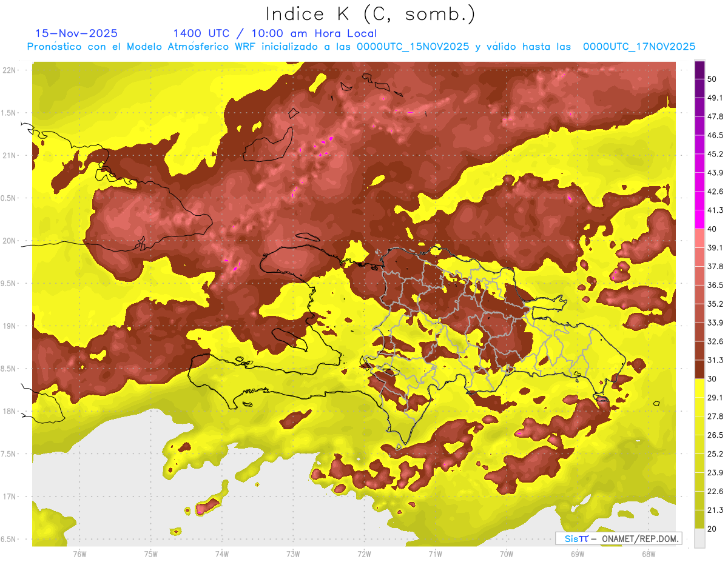
Task: Click the colorbar value '26.5'
Action: (715, 435)
